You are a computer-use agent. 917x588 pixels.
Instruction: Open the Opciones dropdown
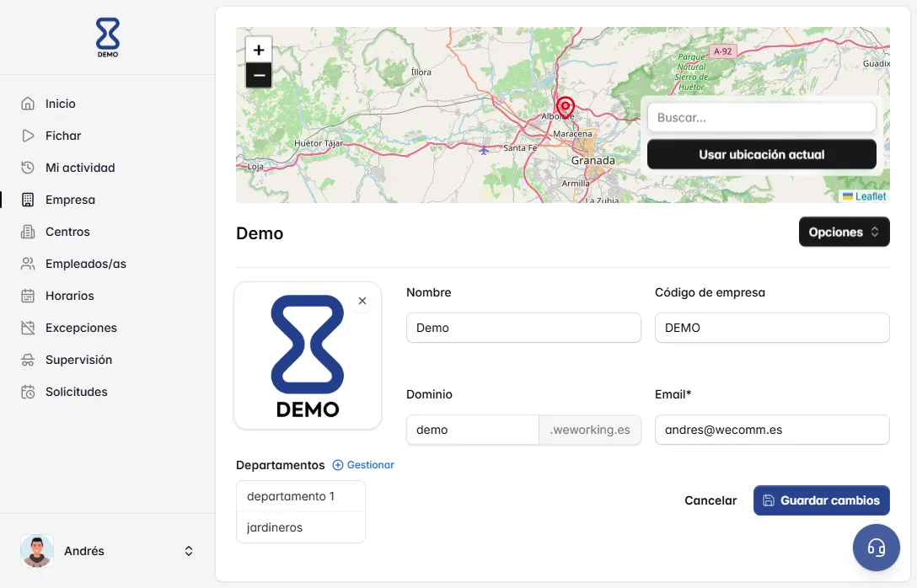tap(844, 232)
